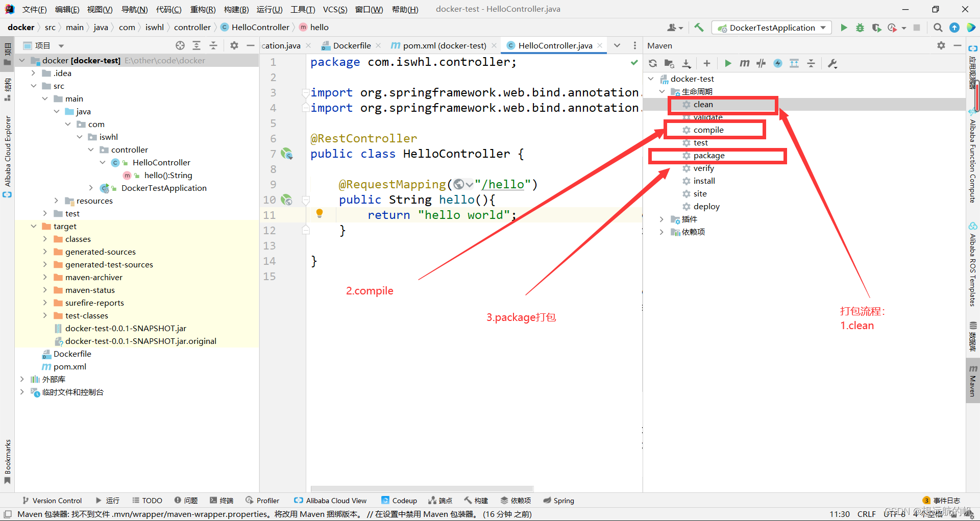Run DockerTestApplication with green play button
The height and width of the screenshot is (521, 980).
pos(844,28)
